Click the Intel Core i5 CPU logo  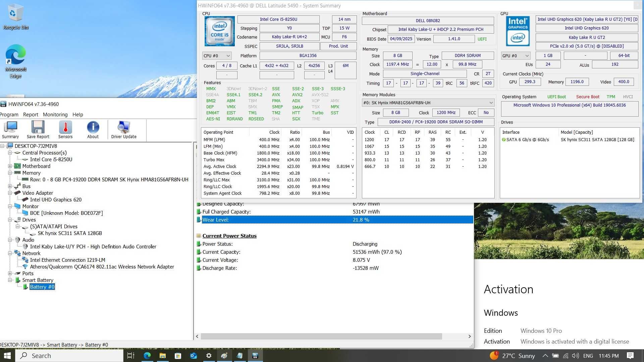[220, 31]
